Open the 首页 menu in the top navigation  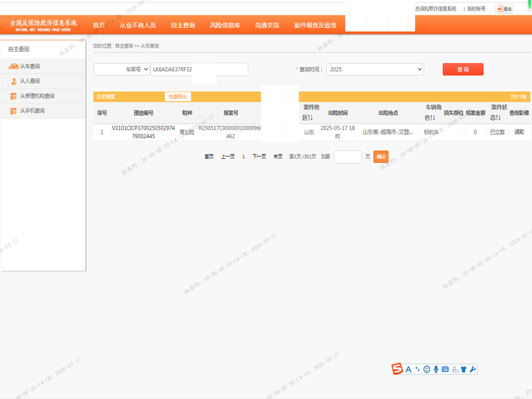pyautogui.click(x=98, y=25)
